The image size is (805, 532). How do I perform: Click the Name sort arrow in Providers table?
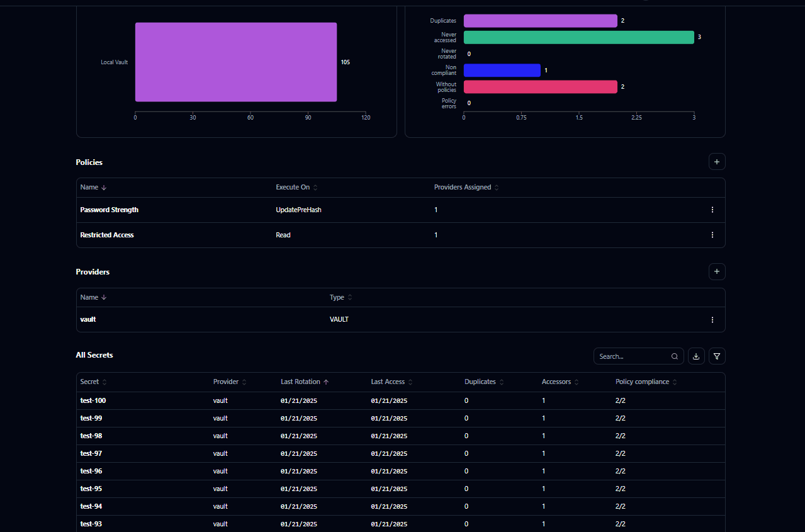pos(104,297)
